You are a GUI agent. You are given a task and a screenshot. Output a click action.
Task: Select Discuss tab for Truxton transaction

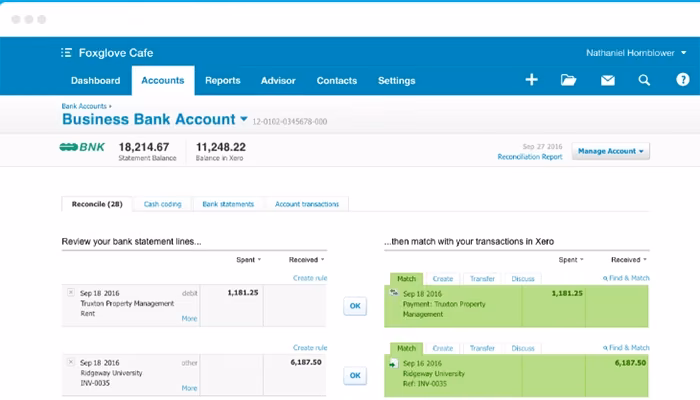click(x=523, y=279)
